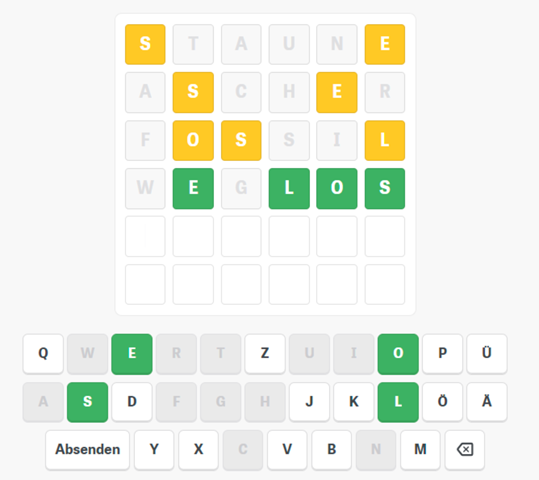Choose the V letter key
539x480 pixels.
287,449
